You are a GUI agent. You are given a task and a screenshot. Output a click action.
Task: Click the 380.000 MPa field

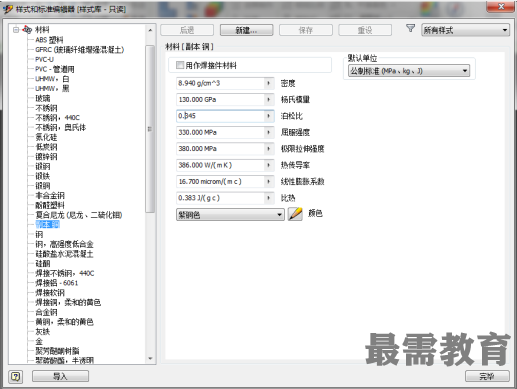[220, 148]
